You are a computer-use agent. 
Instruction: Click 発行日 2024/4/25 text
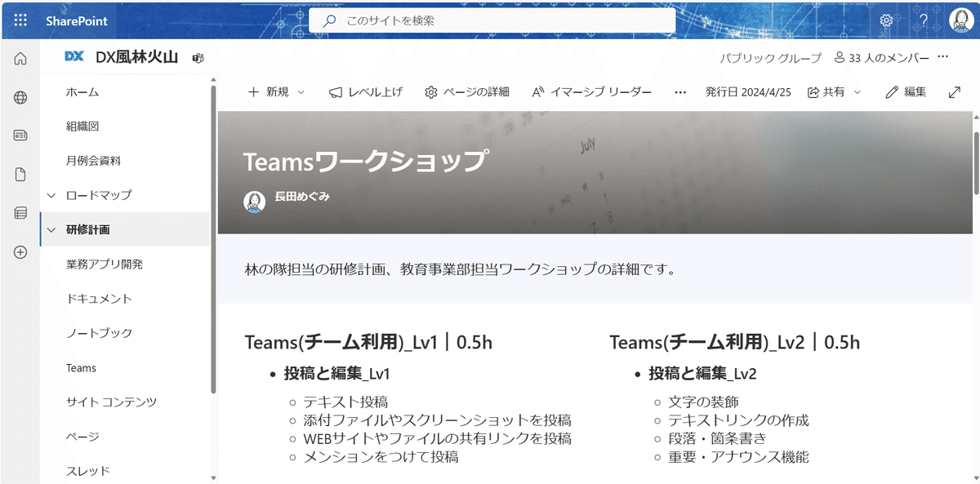(x=748, y=92)
